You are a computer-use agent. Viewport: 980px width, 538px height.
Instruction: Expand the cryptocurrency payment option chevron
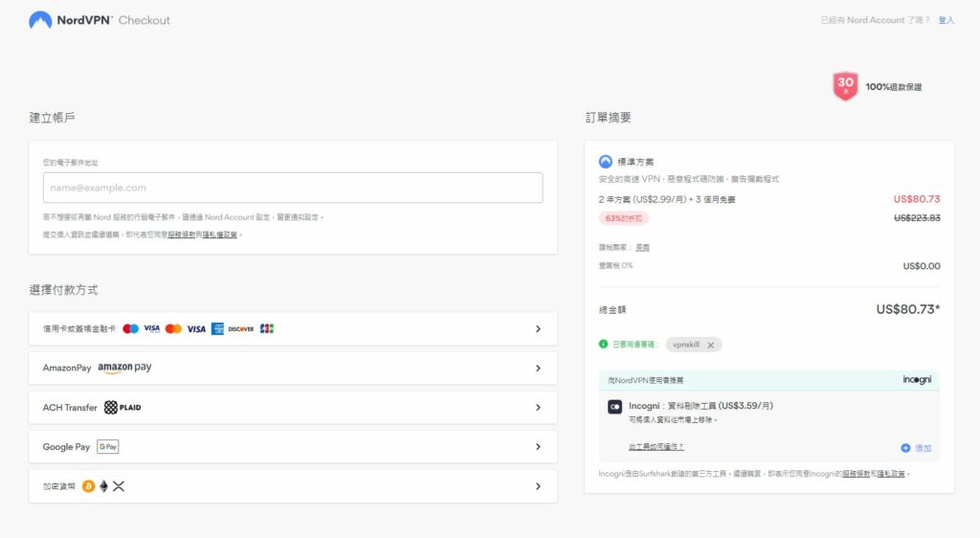click(538, 486)
